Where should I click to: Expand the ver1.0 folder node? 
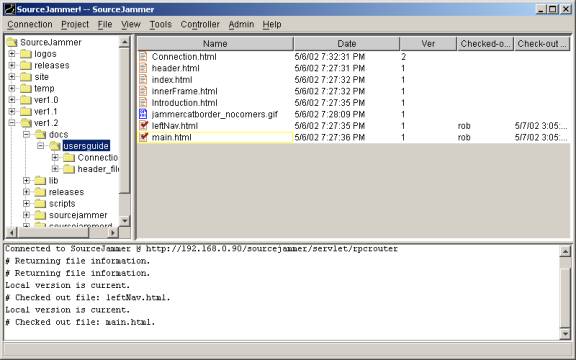(x=12, y=100)
